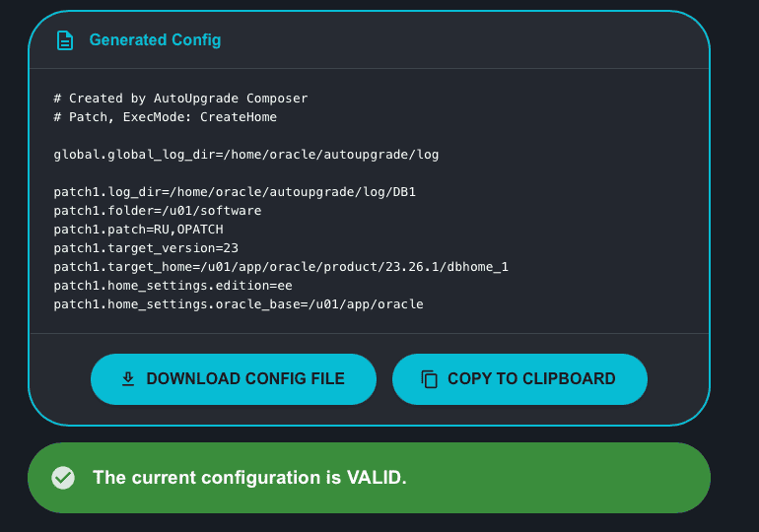Image resolution: width=759 pixels, height=532 pixels.
Task: Click the 'current configuration is VALID' message
Action: [x=249, y=478]
